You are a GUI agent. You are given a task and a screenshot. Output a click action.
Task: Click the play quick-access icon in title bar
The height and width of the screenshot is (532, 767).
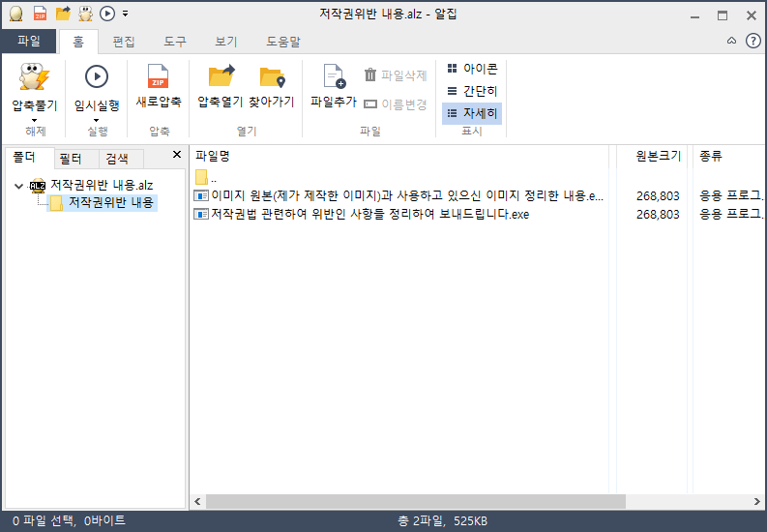[x=107, y=14]
